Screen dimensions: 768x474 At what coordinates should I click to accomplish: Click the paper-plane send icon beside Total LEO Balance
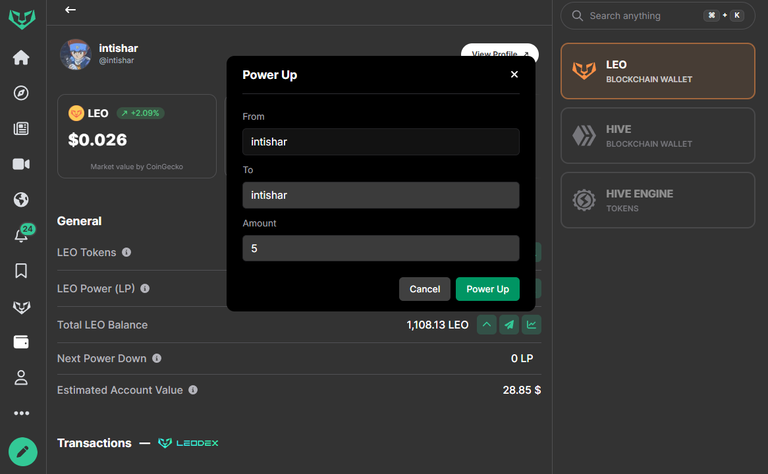[x=509, y=325]
